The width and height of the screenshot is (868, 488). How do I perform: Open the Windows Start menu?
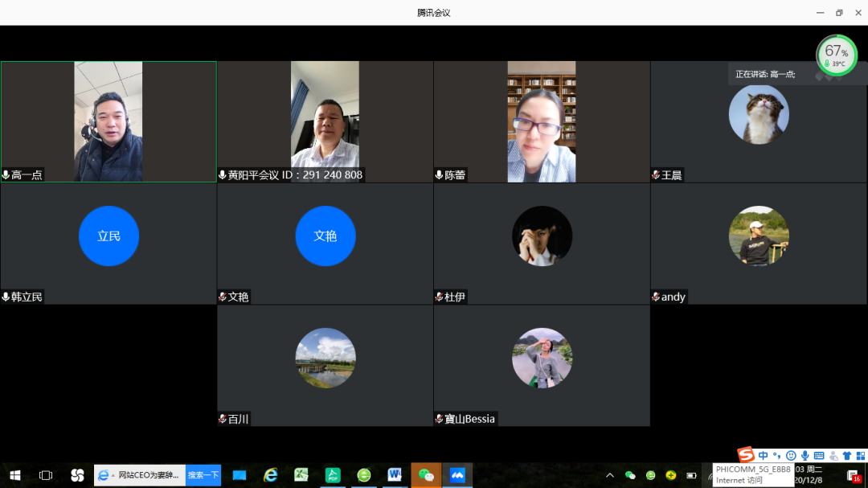point(14,475)
